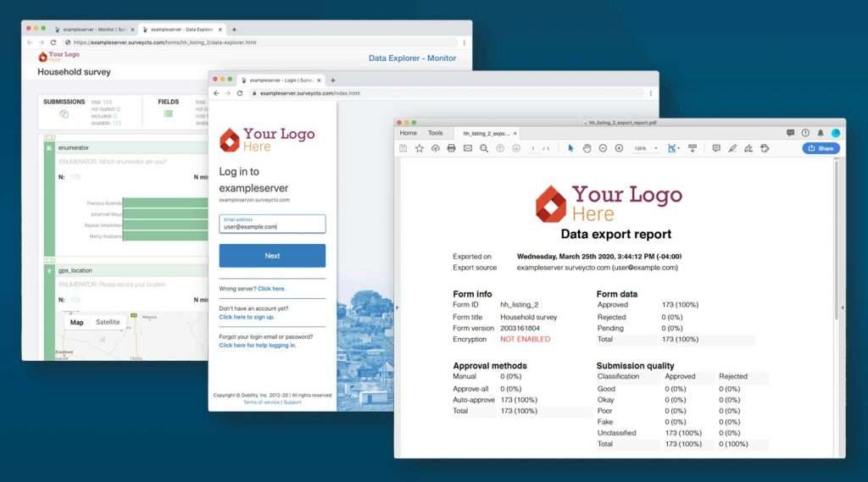The width and height of the screenshot is (868, 482).
Task: Switch to Tools tab in PDF viewer
Action: click(435, 133)
